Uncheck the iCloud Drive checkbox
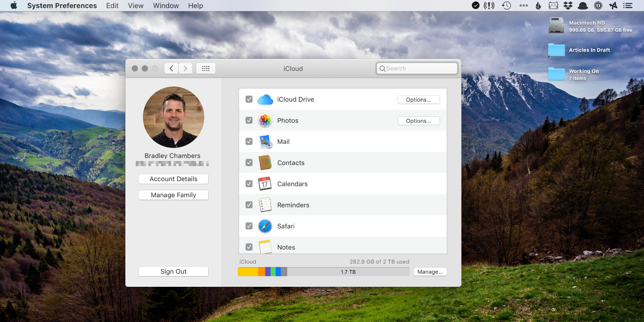This screenshot has width=644, height=322. pos(249,99)
